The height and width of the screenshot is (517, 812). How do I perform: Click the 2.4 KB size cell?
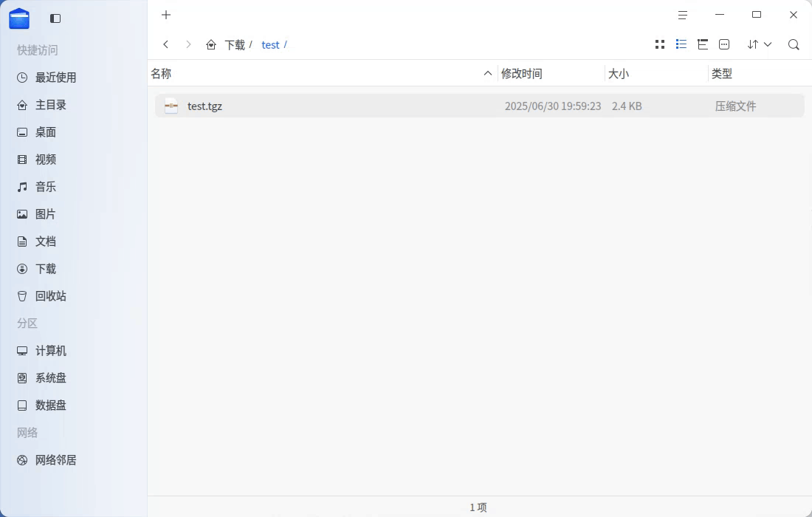pyautogui.click(x=627, y=106)
